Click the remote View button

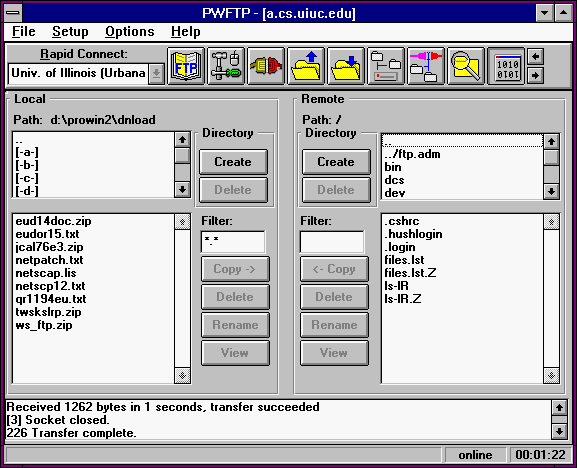(334, 353)
